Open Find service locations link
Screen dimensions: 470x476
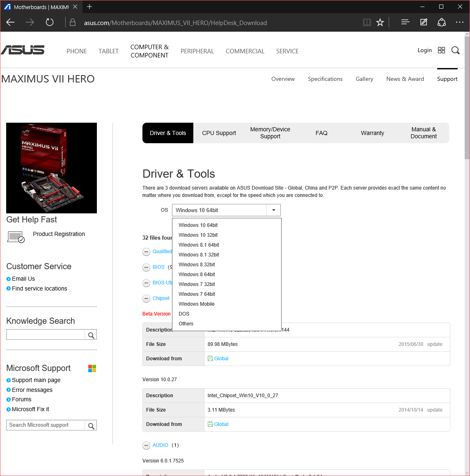click(39, 288)
